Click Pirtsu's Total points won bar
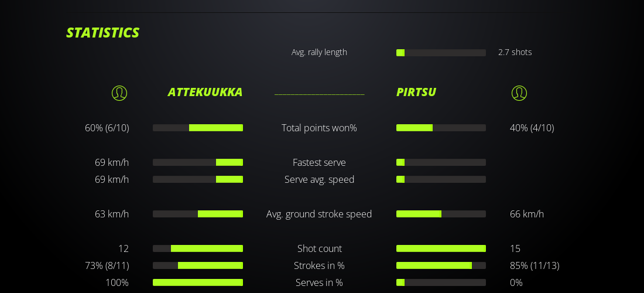 pos(441,128)
